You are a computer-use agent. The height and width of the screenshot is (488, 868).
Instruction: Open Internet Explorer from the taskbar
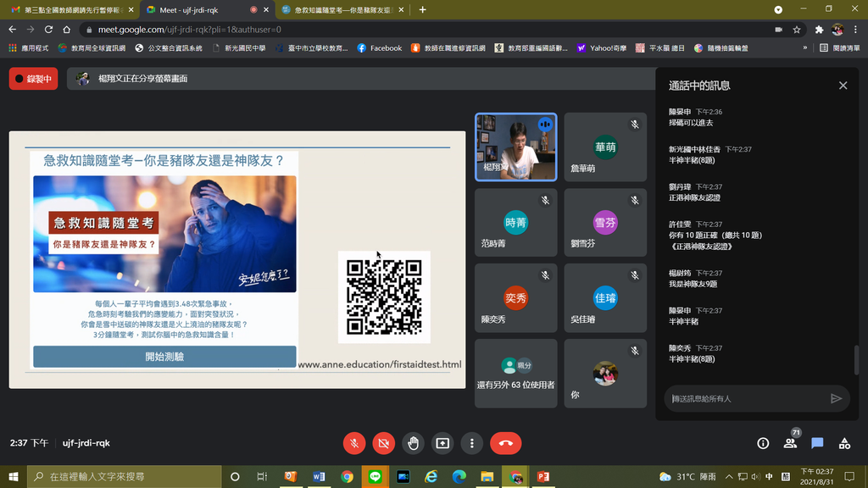pos(431,476)
